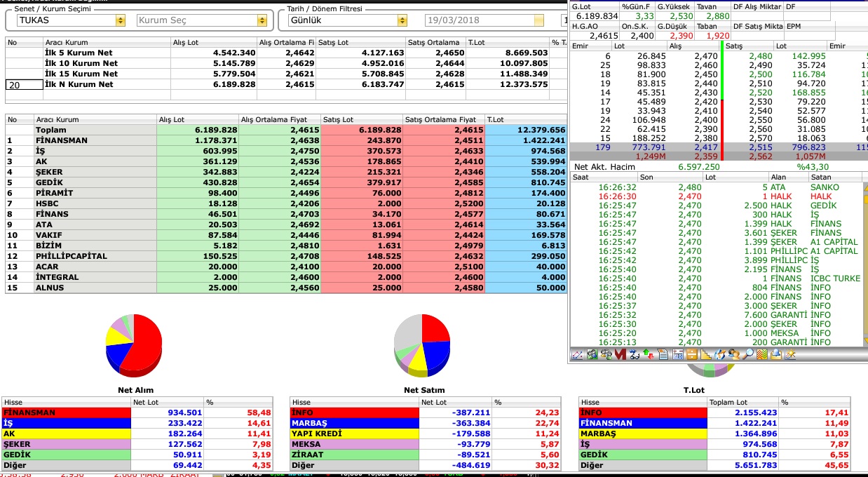
Task: Click the orange divide symbol icon
Action: [x=691, y=355]
